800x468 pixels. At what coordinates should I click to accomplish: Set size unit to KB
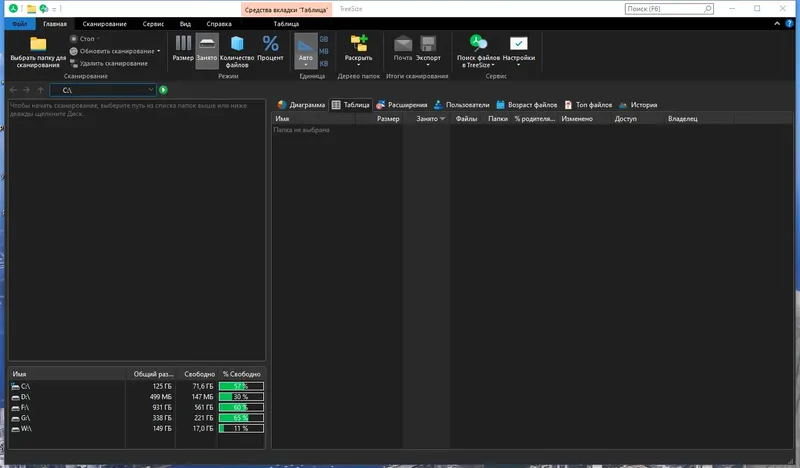tap(323, 64)
